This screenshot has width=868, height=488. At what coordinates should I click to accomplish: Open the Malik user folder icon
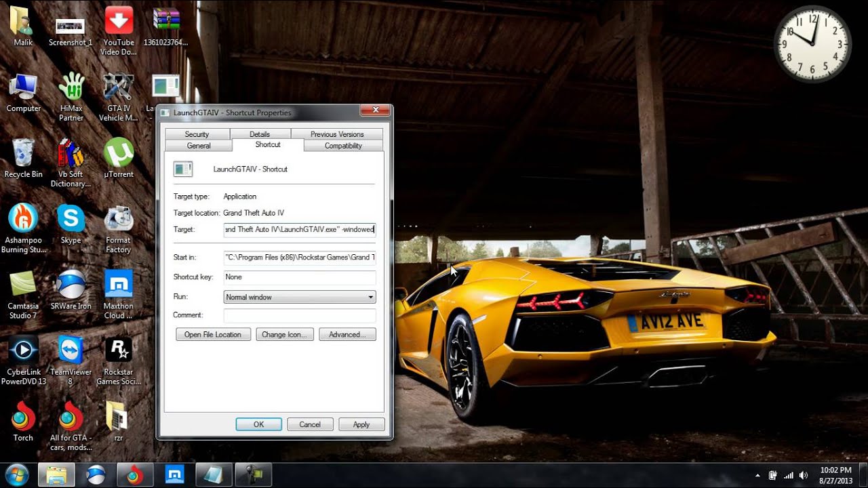point(23,26)
